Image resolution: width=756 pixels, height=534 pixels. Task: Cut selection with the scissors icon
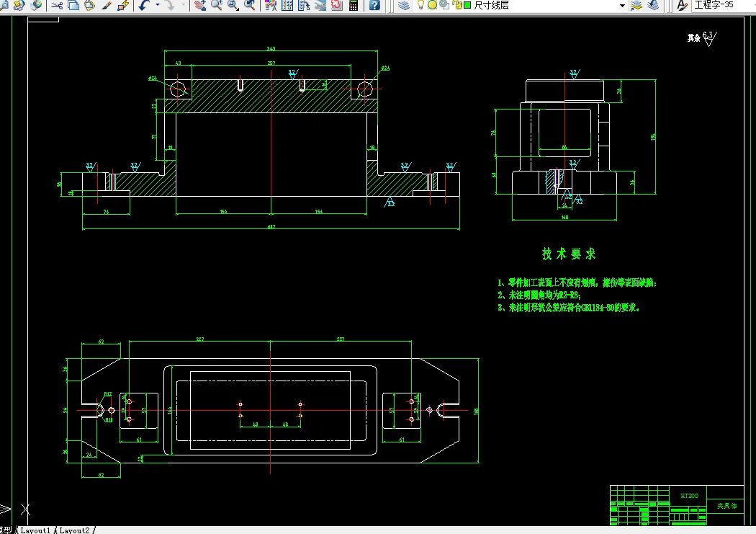(57, 5)
